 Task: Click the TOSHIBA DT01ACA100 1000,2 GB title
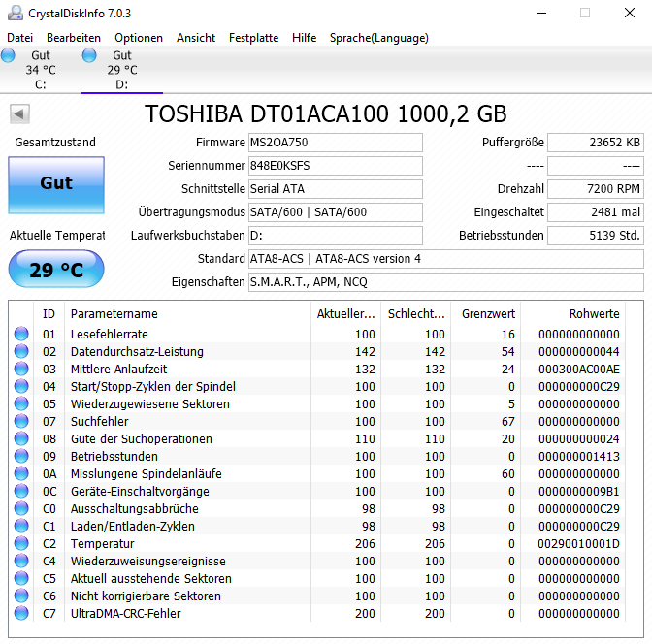tap(326, 113)
